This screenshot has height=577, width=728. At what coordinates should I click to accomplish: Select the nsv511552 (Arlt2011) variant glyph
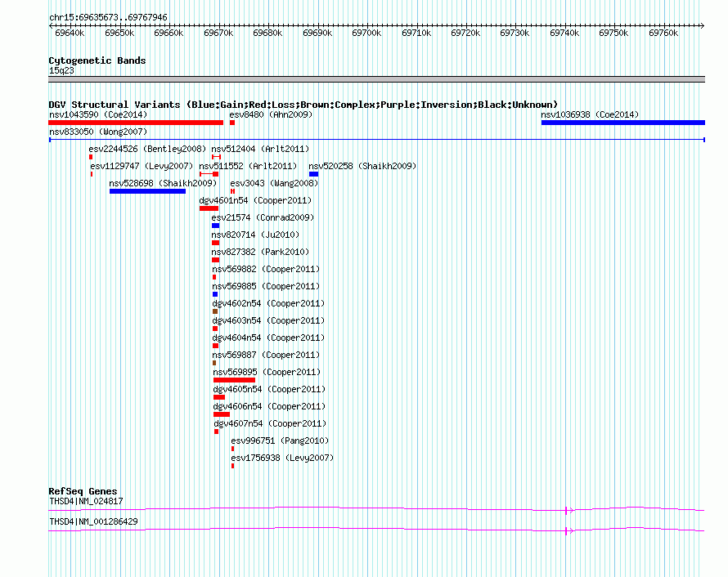click(209, 174)
